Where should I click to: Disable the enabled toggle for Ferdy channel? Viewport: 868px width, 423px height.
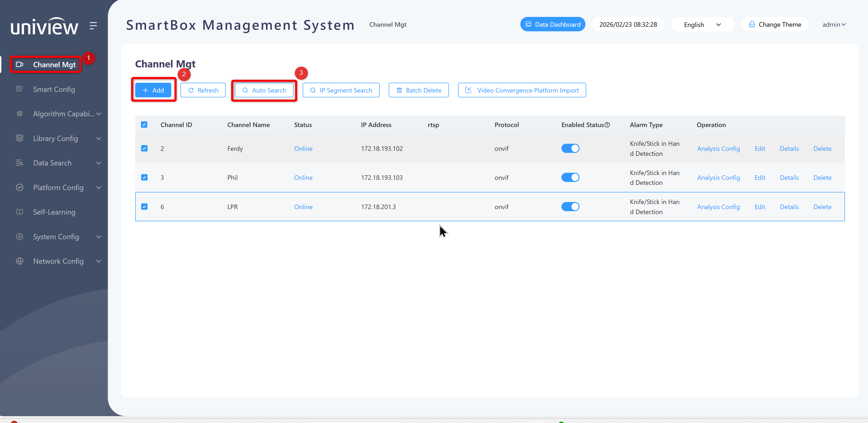point(570,148)
